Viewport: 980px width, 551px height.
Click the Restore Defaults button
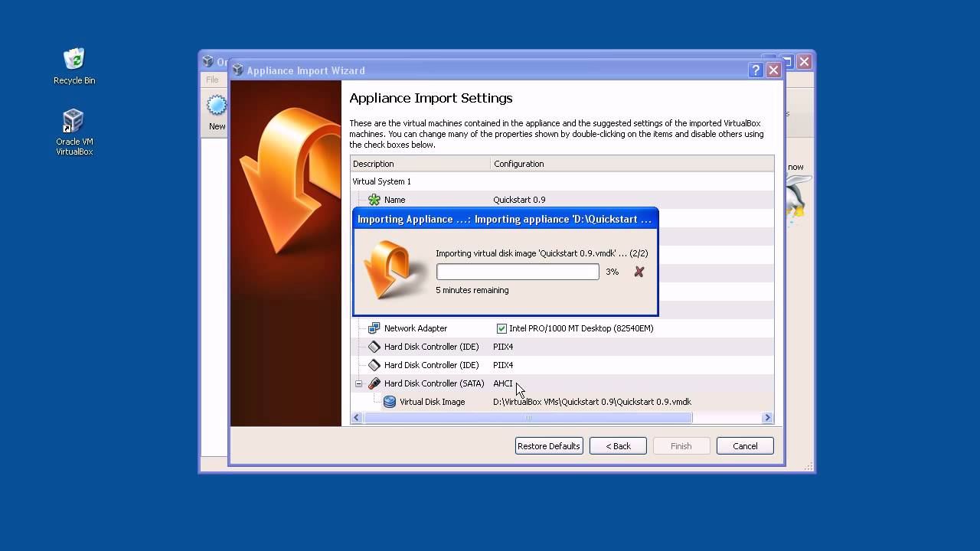549,446
